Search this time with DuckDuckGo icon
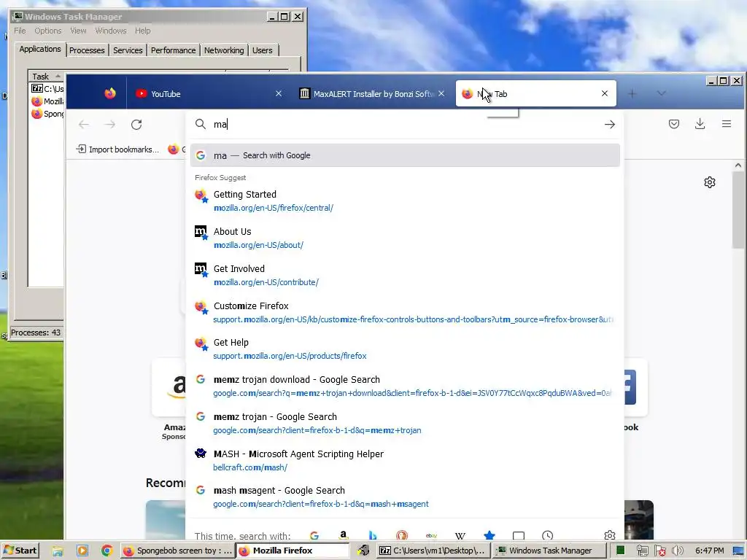747x560 pixels. pos(402,536)
